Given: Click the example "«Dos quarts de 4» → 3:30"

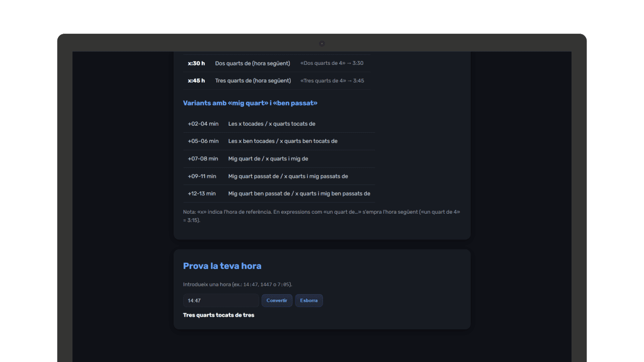Looking at the screenshot, I should 332,63.
